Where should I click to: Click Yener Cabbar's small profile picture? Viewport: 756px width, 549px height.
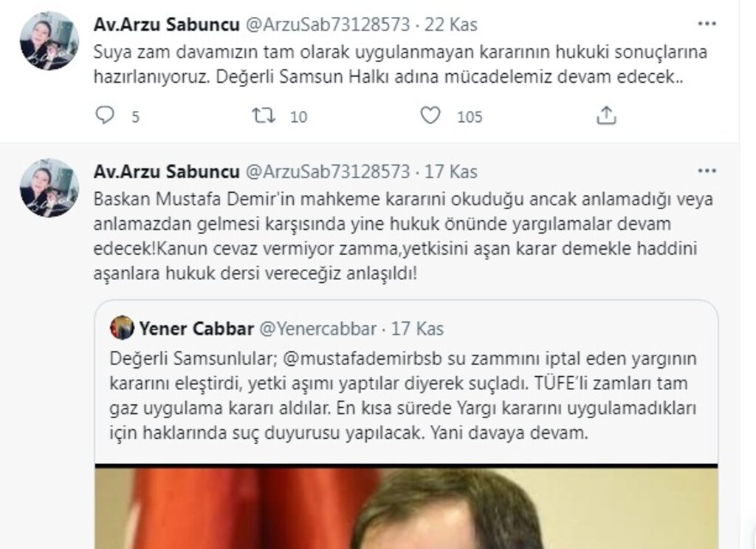[x=122, y=328]
